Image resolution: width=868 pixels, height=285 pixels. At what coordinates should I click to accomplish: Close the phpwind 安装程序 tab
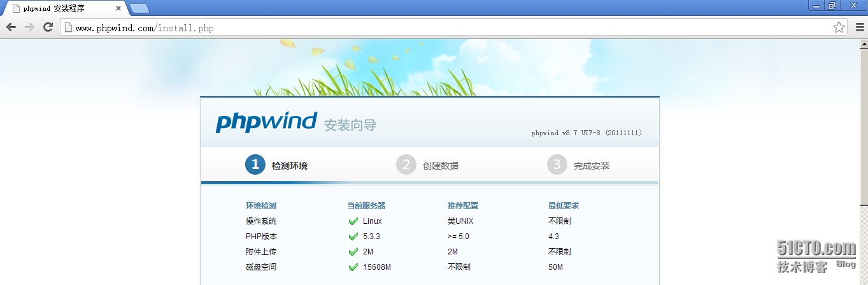coord(118,9)
